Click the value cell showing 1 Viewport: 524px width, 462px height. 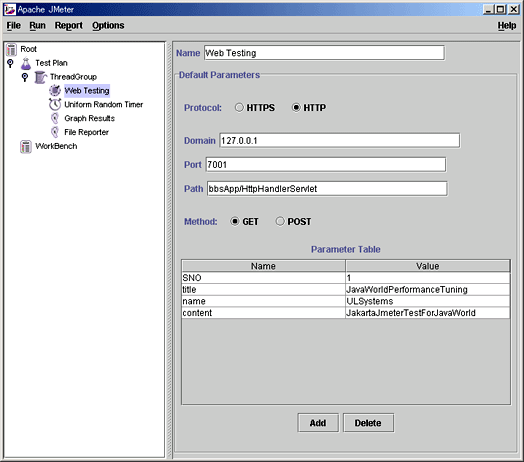[x=428, y=278]
